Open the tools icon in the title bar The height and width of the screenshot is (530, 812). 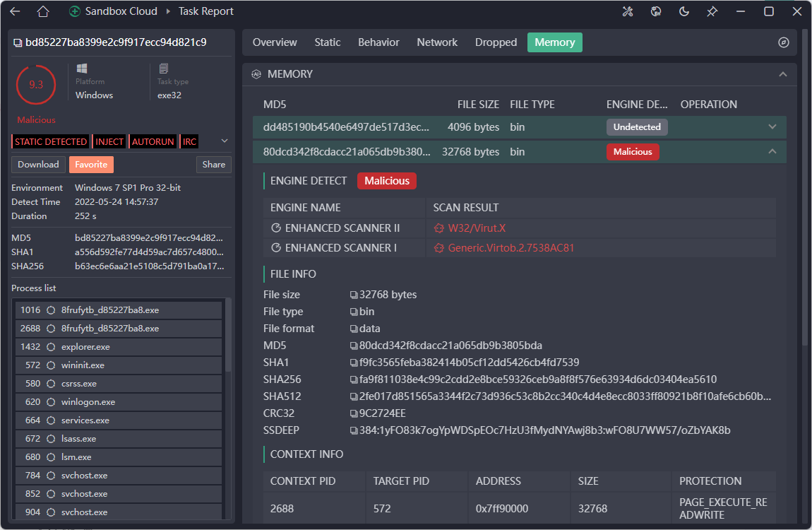(628, 11)
